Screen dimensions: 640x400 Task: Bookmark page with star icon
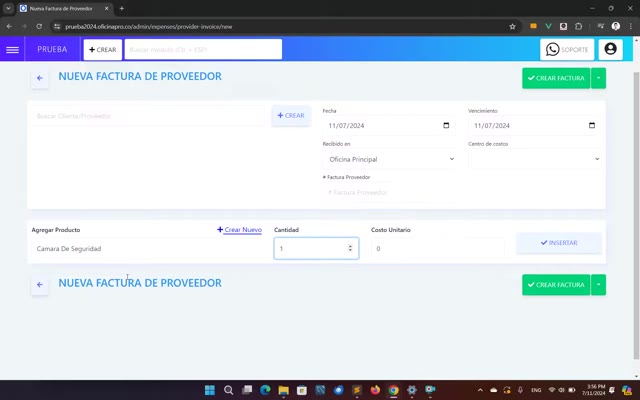[x=512, y=27]
